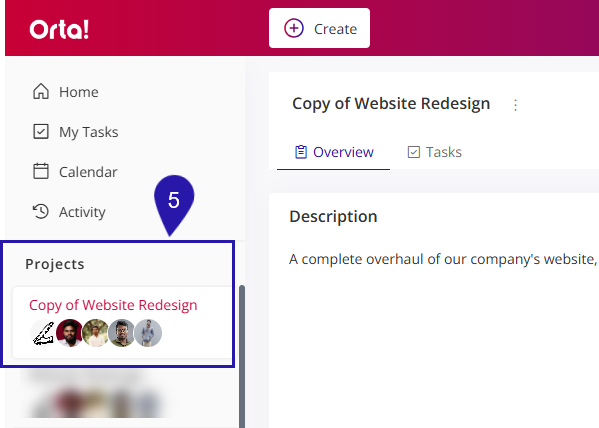The height and width of the screenshot is (428, 599).
Task: Click the Orta! logo
Action: (59, 30)
